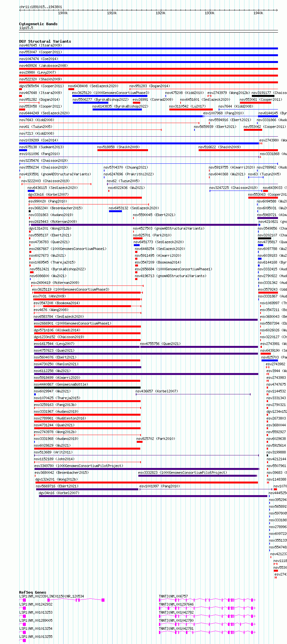Click the nsv475208 (Kidd2010) label

(x=184, y=93)
